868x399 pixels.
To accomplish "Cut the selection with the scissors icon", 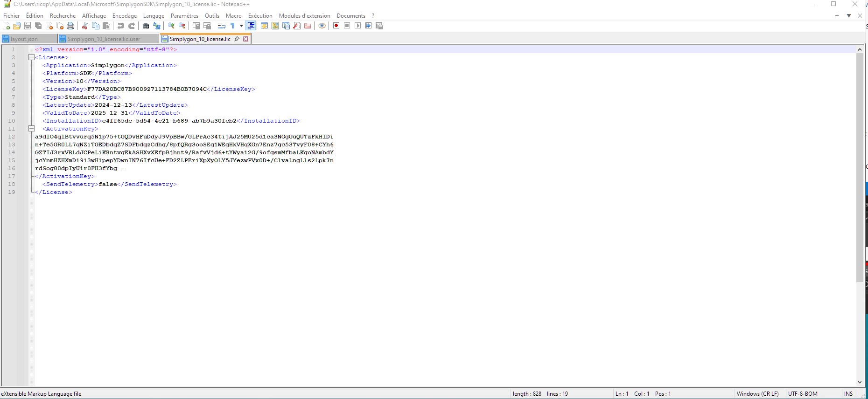I will click(85, 26).
